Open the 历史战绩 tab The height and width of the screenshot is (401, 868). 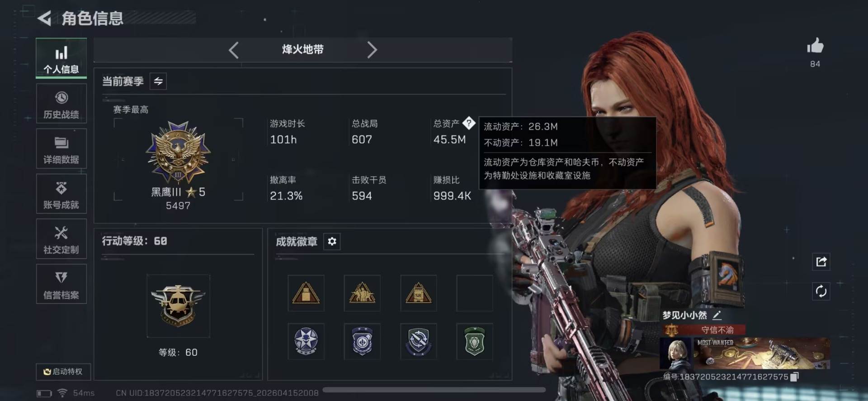point(61,104)
